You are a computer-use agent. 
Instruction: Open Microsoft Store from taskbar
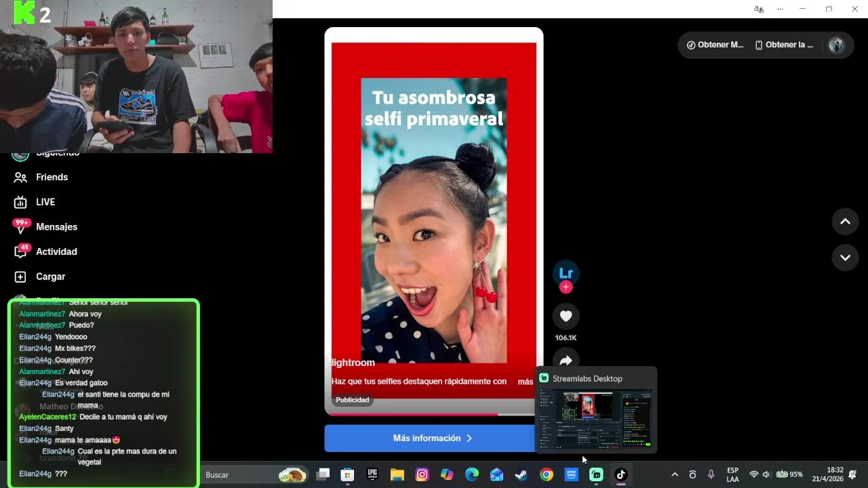tap(347, 474)
